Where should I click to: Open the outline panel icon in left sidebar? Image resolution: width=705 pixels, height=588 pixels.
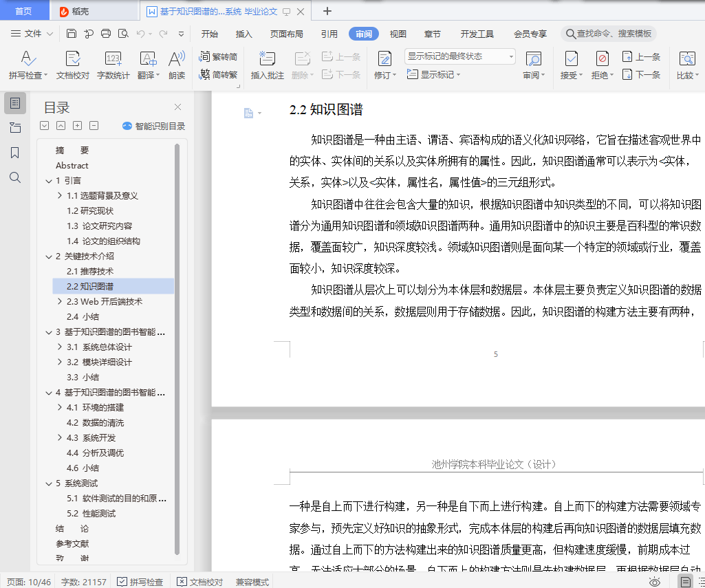coord(15,103)
